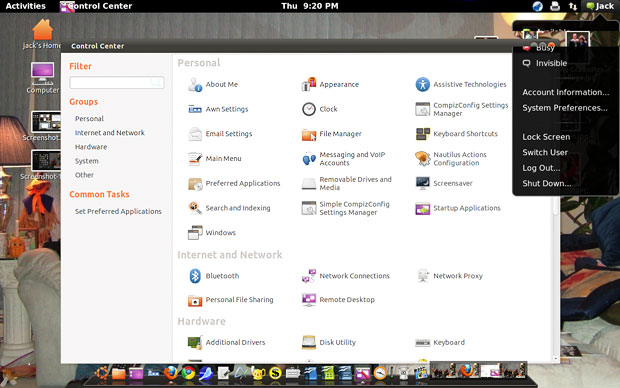
Task: Open Network Connections icon
Action: tap(309, 276)
